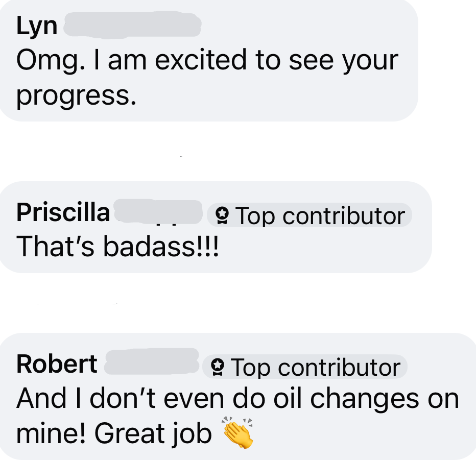The image size is (476, 460).
Task: Open Robert's profile from his name
Action: [x=57, y=364]
